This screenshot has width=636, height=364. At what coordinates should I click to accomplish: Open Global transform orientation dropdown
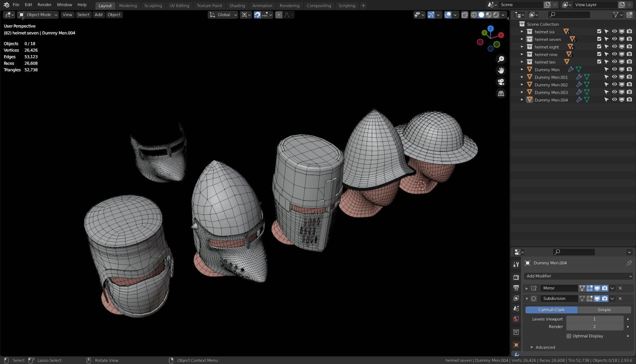[x=223, y=15]
